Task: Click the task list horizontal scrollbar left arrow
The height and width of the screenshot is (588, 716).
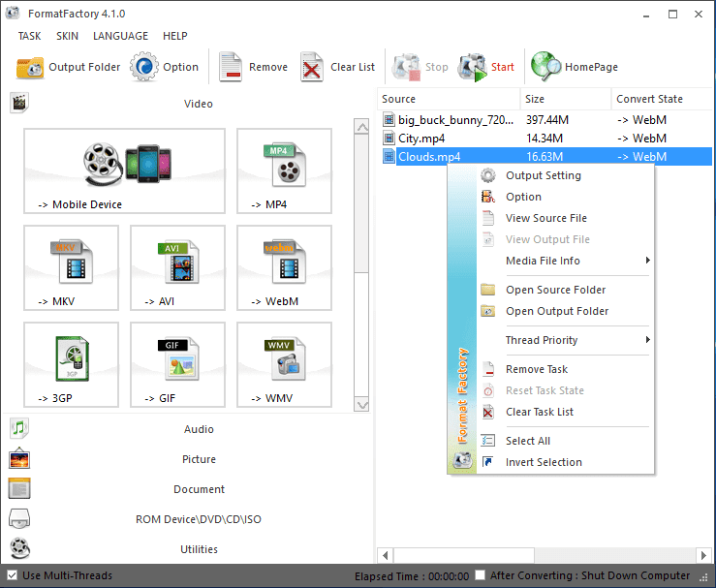Action: click(x=385, y=555)
